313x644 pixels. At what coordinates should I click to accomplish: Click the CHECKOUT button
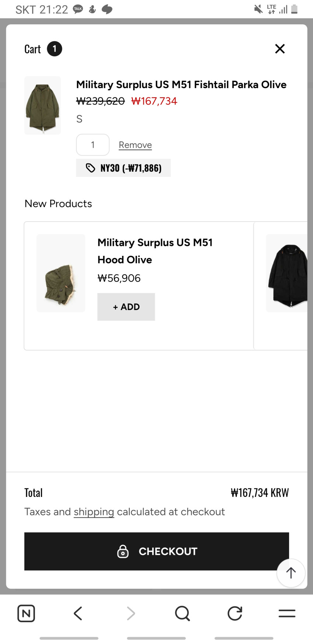156,551
